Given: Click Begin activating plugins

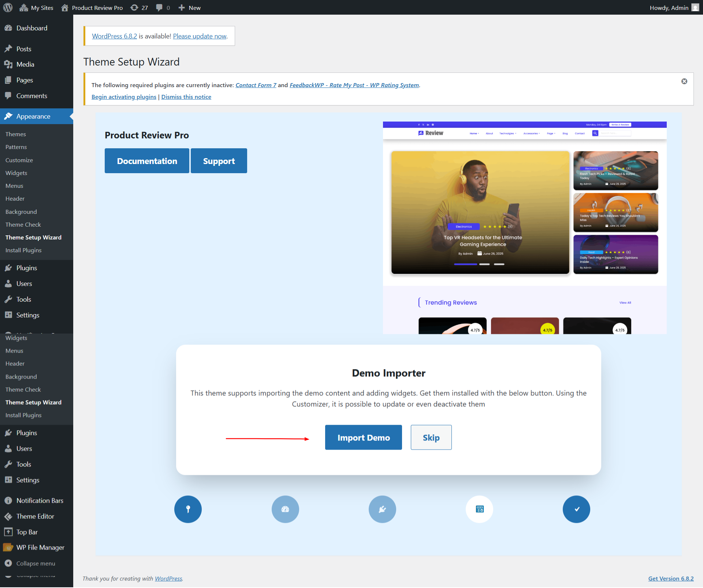Looking at the screenshot, I should (124, 97).
